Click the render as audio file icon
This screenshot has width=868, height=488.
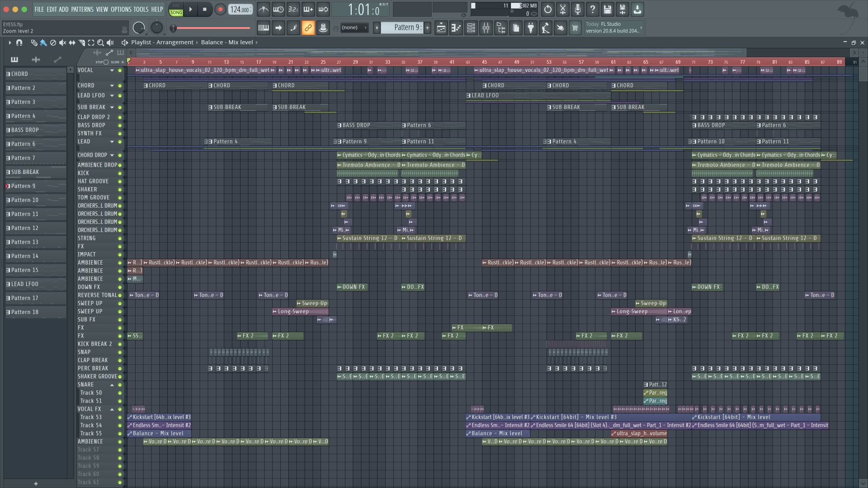[623, 9]
